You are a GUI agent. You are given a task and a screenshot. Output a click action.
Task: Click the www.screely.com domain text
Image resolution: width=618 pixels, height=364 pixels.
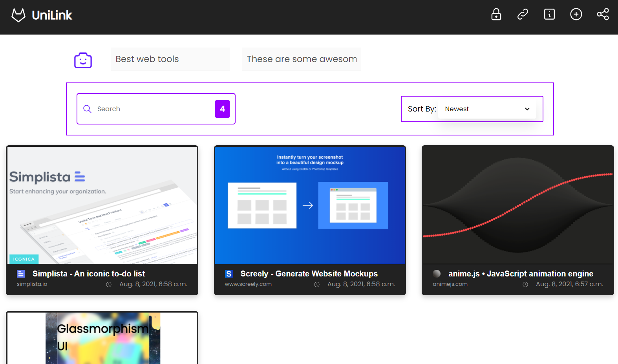click(x=248, y=284)
